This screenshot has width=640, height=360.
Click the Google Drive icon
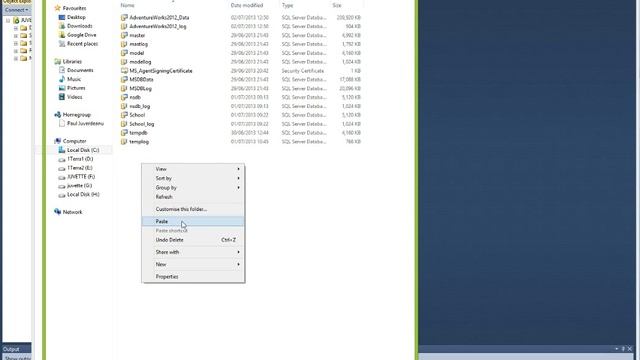(62, 35)
